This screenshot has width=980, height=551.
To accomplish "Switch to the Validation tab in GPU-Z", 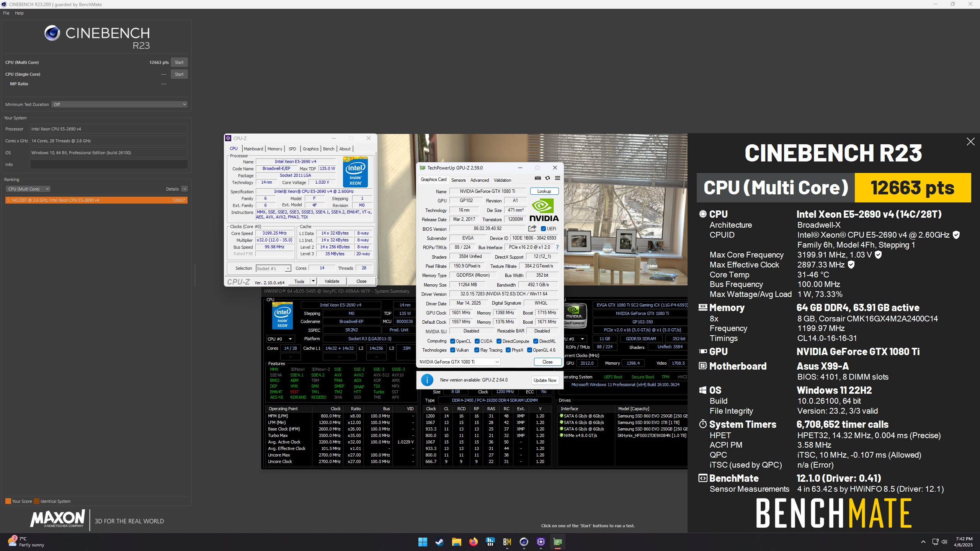I will [502, 180].
